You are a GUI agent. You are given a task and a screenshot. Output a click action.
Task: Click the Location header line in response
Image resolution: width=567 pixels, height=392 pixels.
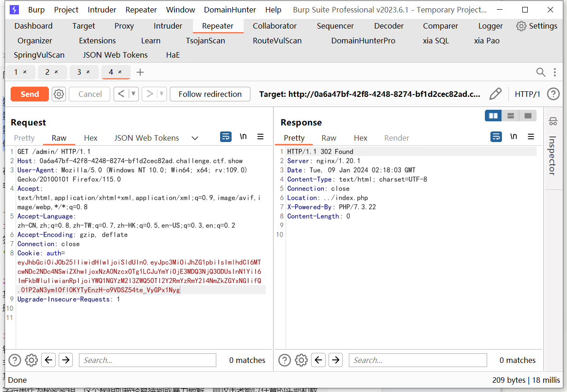328,198
